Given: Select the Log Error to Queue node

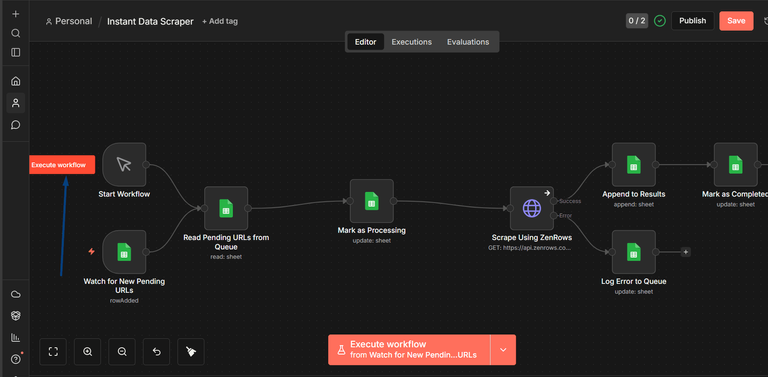Looking at the screenshot, I should [x=634, y=252].
